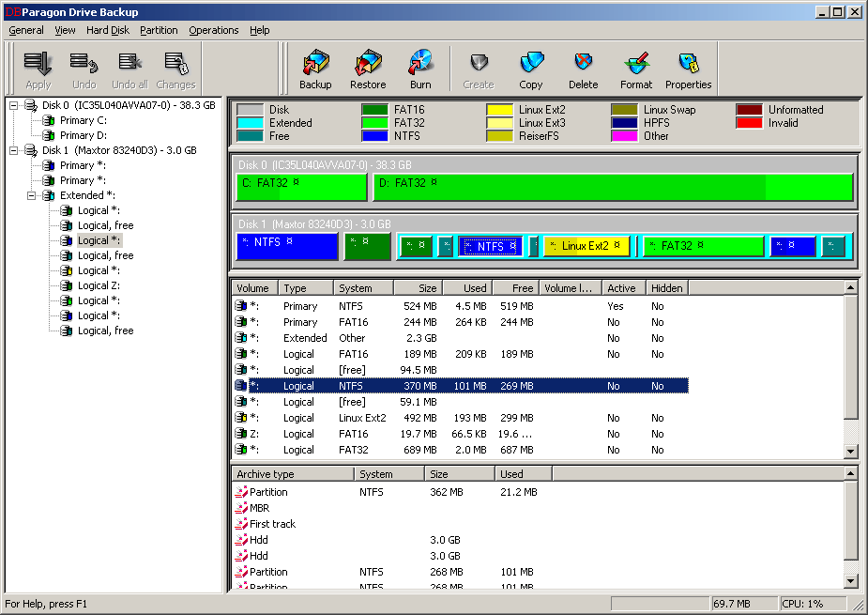Viewport: 868px width, 615px height.
Task: Sort the volume list by Size column
Action: click(418, 288)
